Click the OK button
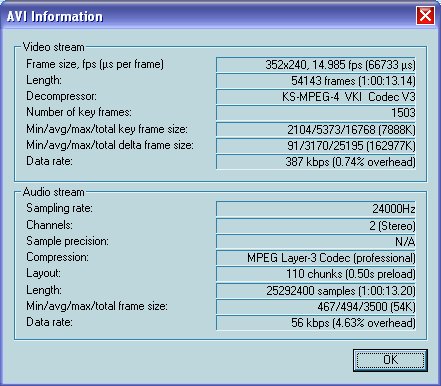This screenshot has height=386, width=441. click(x=390, y=360)
